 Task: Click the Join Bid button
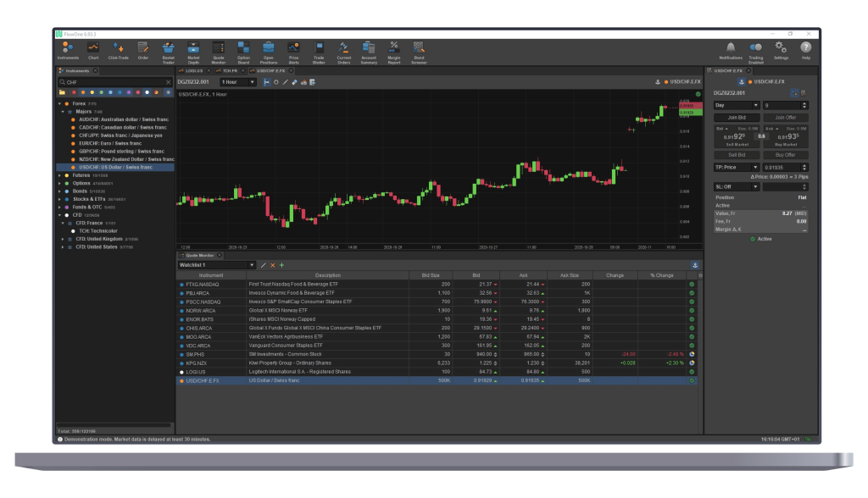tap(737, 118)
